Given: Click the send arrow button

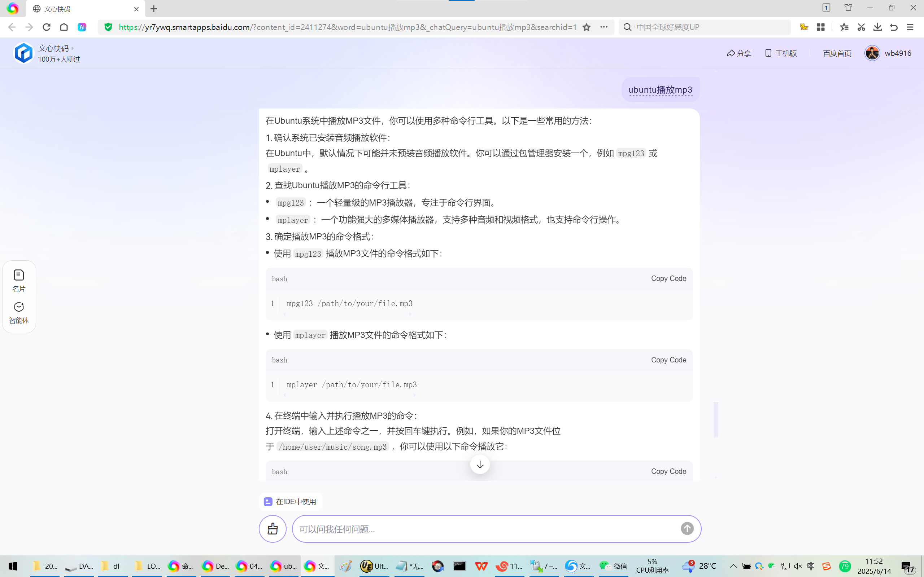Looking at the screenshot, I should (x=687, y=529).
